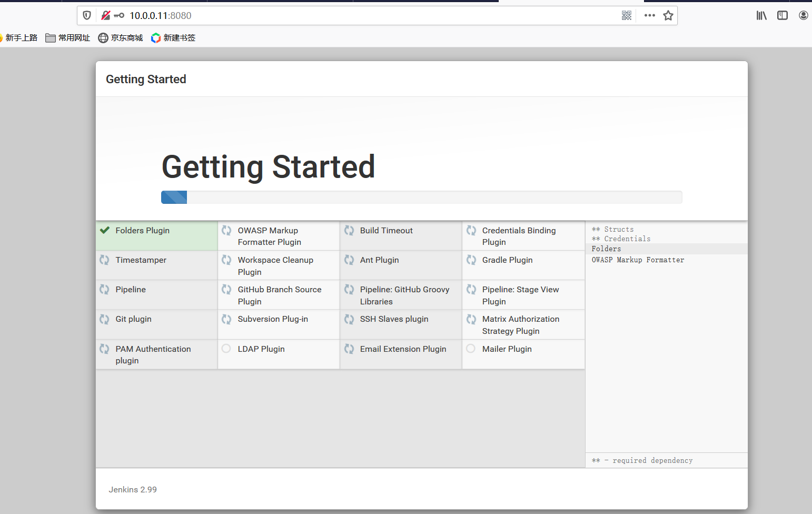Click the spinner icon beside GitHub Branch Source Plugin
The width and height of the screenshot is (812, 514).
coord(226,289)
